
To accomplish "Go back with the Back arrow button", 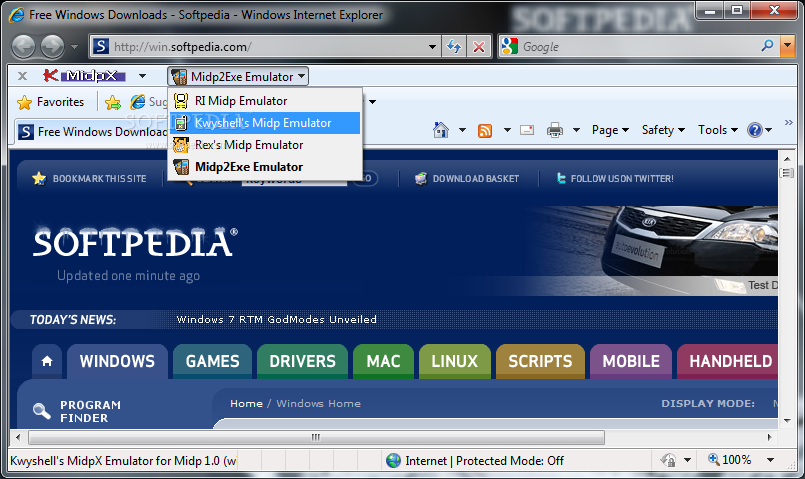I will click(23, 47).
